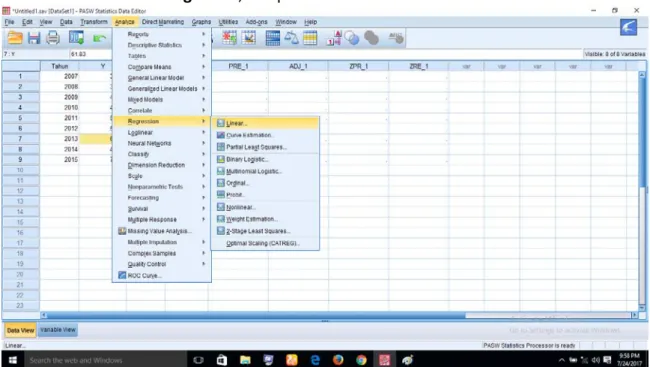Viewport: 650px width, 367px height.
Task: Click the Recall recently used dialogs icon
Action: point(76,38)
